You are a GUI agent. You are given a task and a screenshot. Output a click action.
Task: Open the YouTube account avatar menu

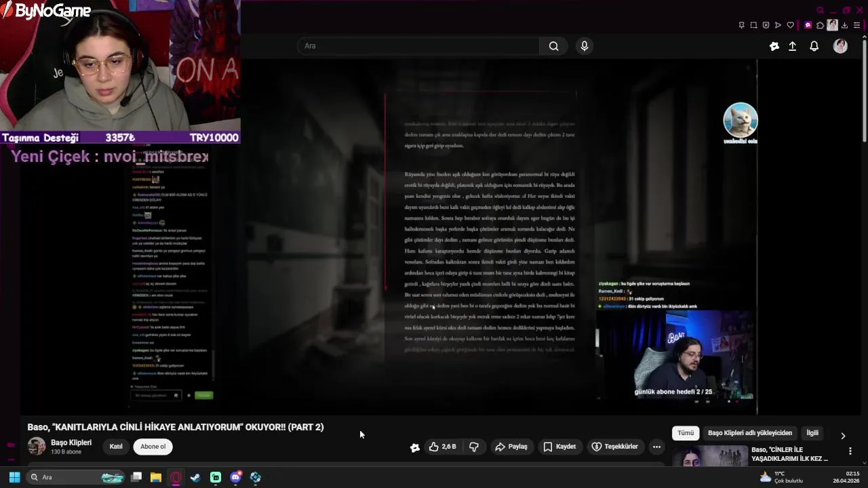point(840,46)
